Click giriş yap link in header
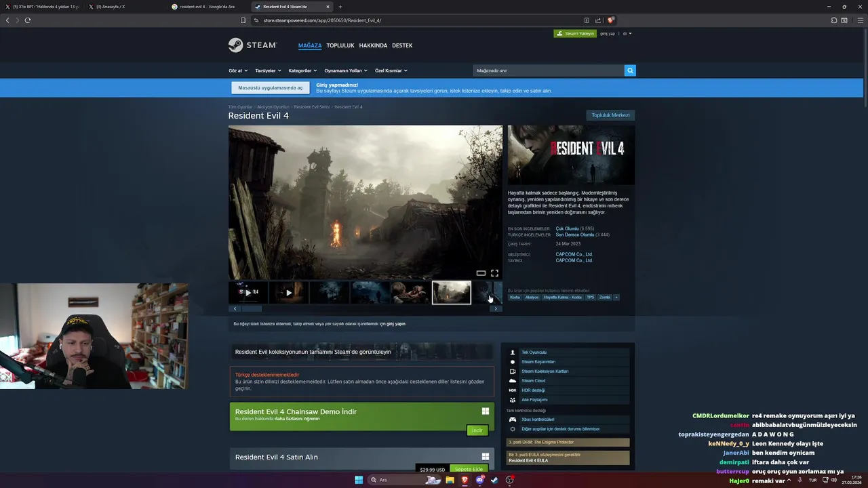The image size is (868, 488). 608,33
